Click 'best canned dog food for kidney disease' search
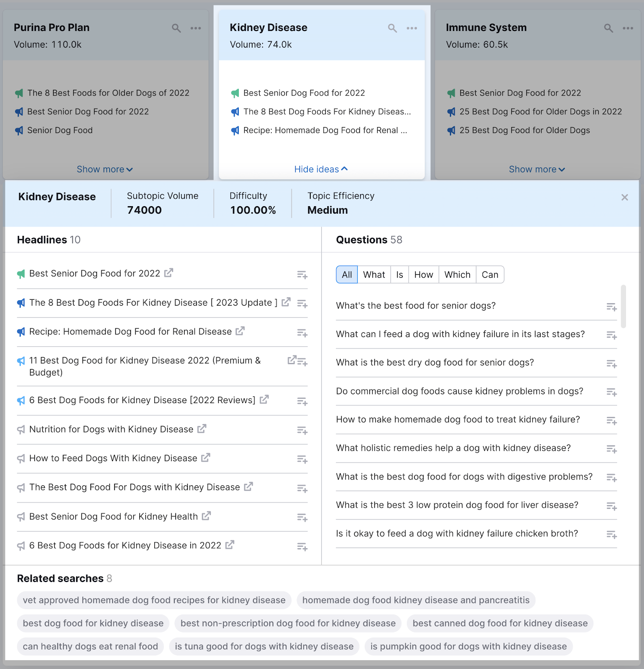The height and width of the screenshot is (669, 644). 500,623
